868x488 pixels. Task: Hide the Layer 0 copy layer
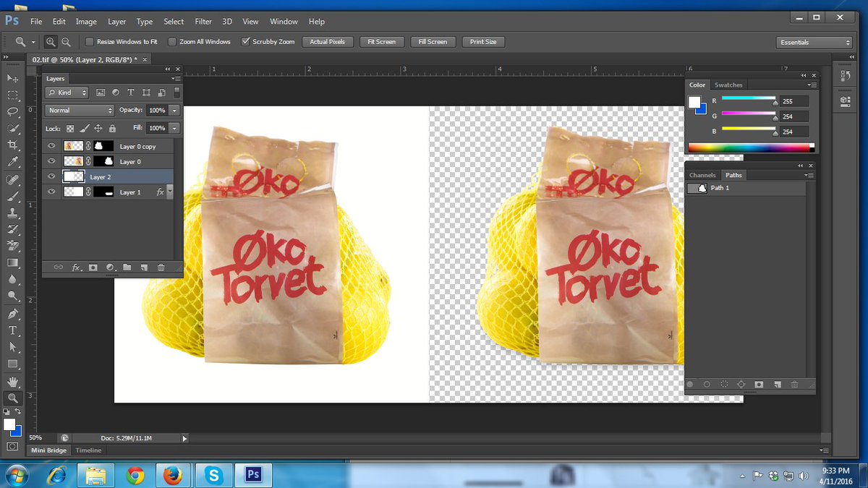tap(51, 146)
